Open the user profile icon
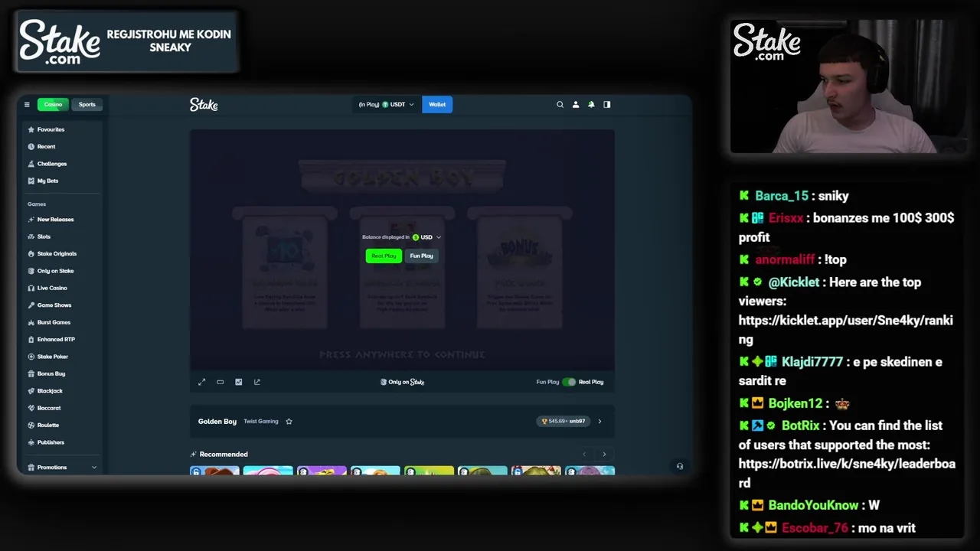The height and width of the screenshot is (551, 980). [x=576, y=105]
